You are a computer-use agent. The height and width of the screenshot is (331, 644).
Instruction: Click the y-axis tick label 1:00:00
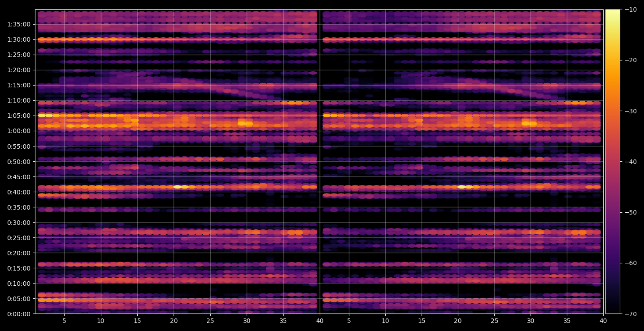pos(19,131)
